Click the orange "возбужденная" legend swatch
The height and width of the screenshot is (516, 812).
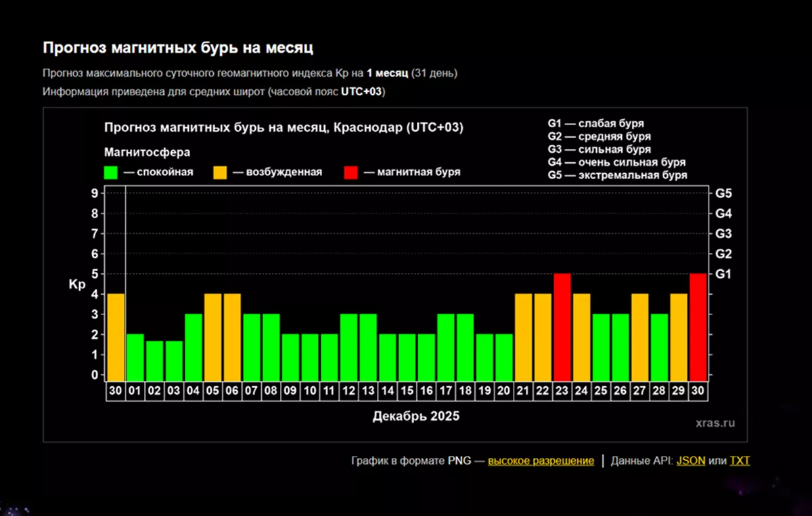pos(220,172)
